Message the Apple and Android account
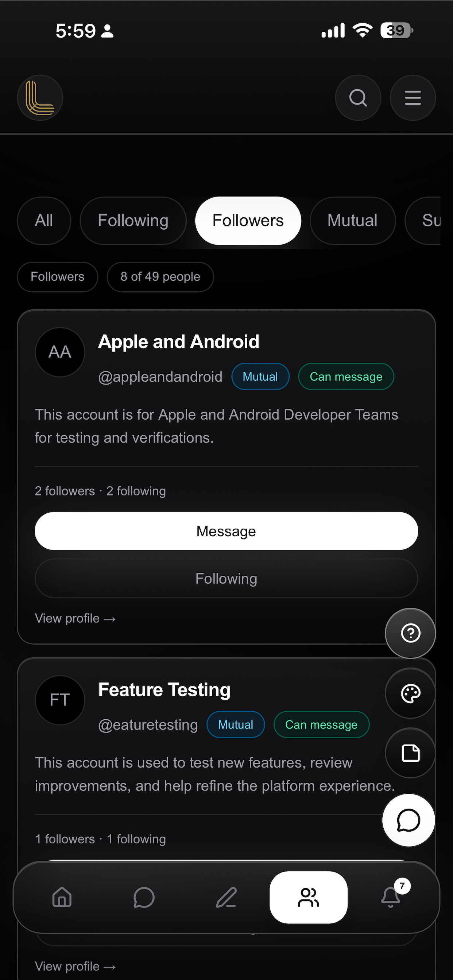The height and width of the screenshot is (980, 453). click(x=226, y=531)
